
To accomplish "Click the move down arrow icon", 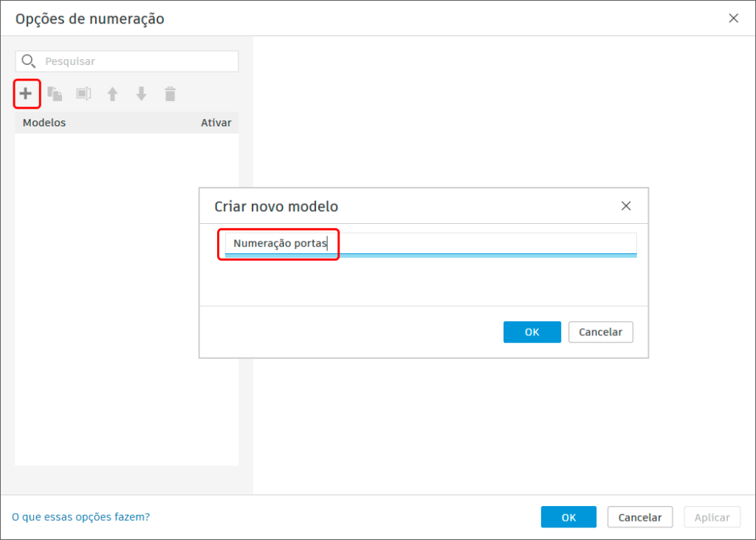I will [x=141, y=94].
